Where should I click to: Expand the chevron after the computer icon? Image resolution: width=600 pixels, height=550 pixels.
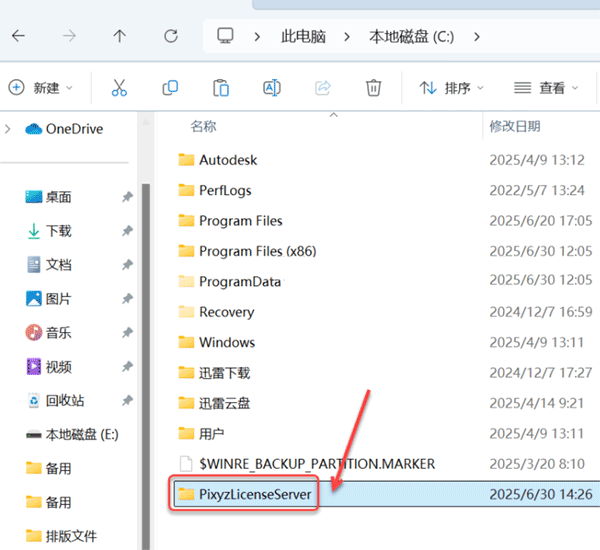pyautogui.click(x=257, y=37)
